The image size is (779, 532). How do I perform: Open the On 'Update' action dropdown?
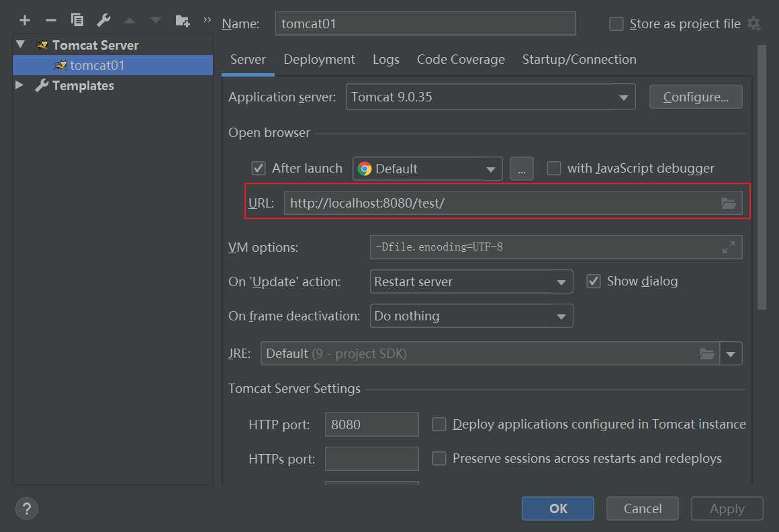pos(471,282)
